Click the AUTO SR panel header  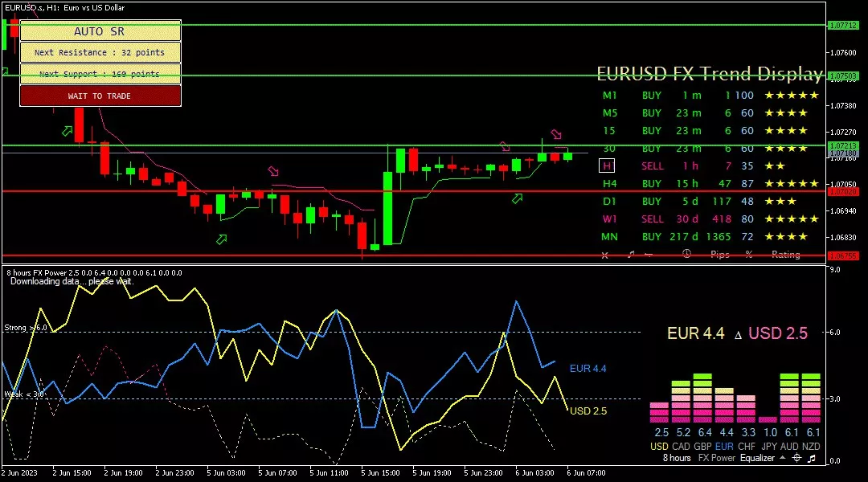(x=100, y=31)
